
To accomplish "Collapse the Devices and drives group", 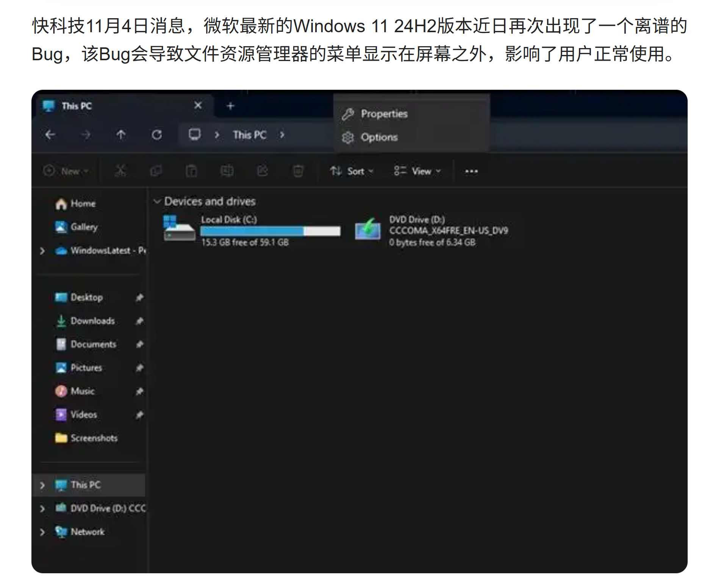I will 157,201.
